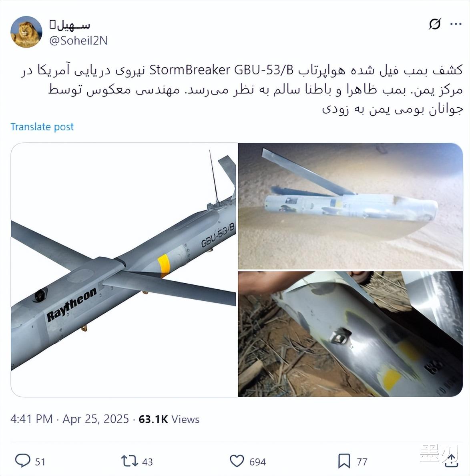This screenshot has width=470, height=476.
Task: Bookmark the post with bookmark icon
Action: click(344, 461)
